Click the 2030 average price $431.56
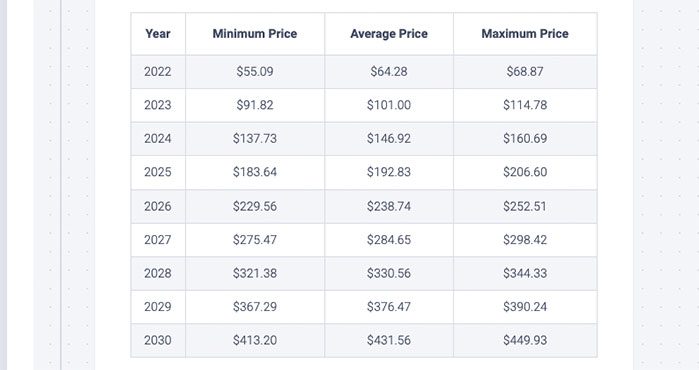Image resolution: width=699 pixels, height=370 pixels. coord(389,341)
